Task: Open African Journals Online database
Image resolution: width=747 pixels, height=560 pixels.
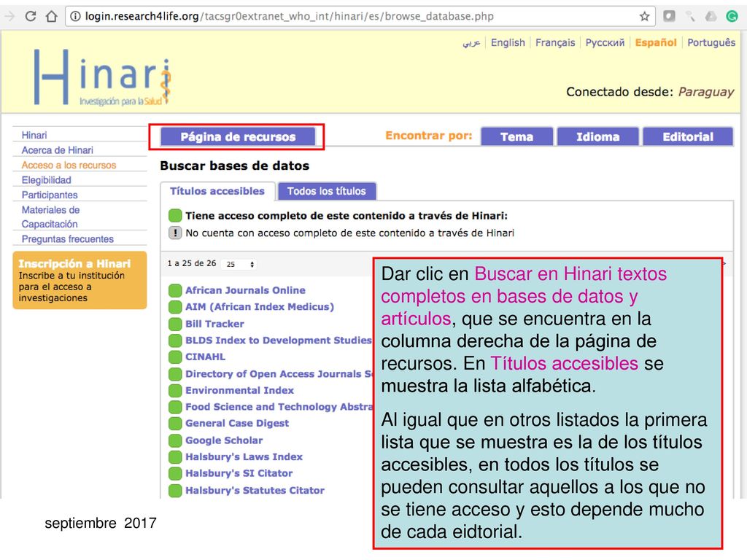Action: [245, 290]
